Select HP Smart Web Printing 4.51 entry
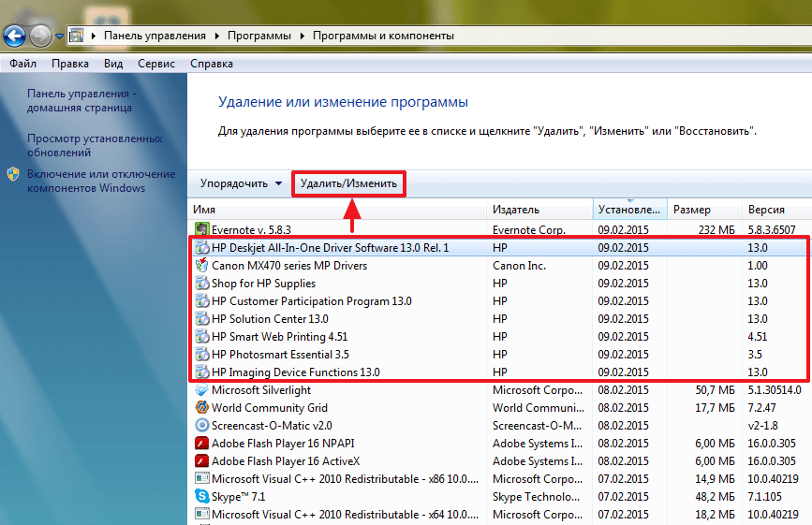Viewport: 812px width, 525px height. [280, 337]
